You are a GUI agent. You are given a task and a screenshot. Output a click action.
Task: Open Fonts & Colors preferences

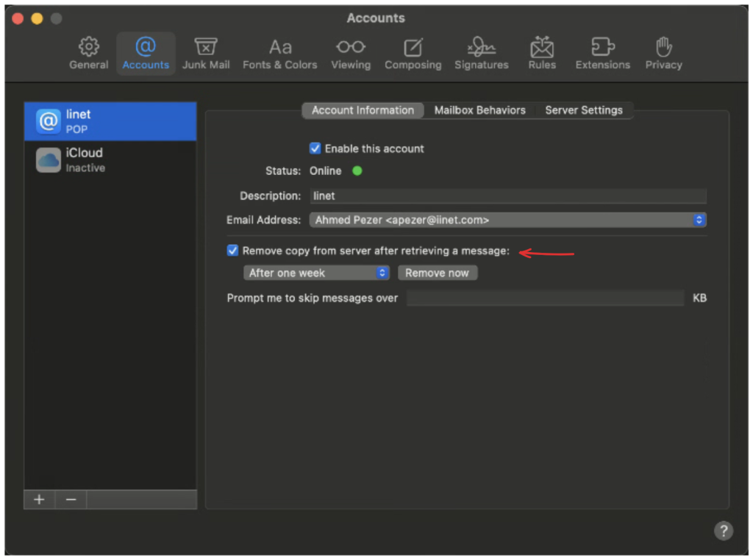click(279, 54)
